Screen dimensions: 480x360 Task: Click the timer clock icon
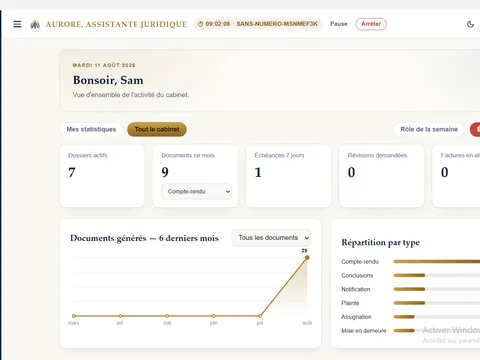pyautogui.click(x=200, y=24)
